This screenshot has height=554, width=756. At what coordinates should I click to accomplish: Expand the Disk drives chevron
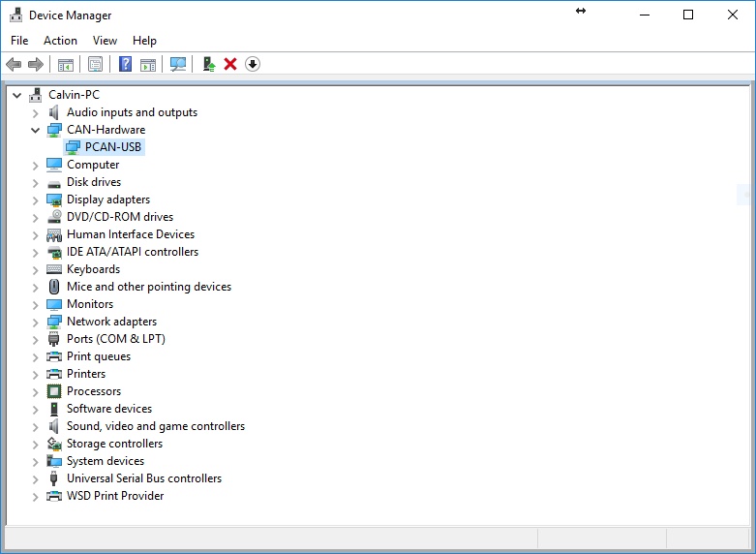click(35, 183)
